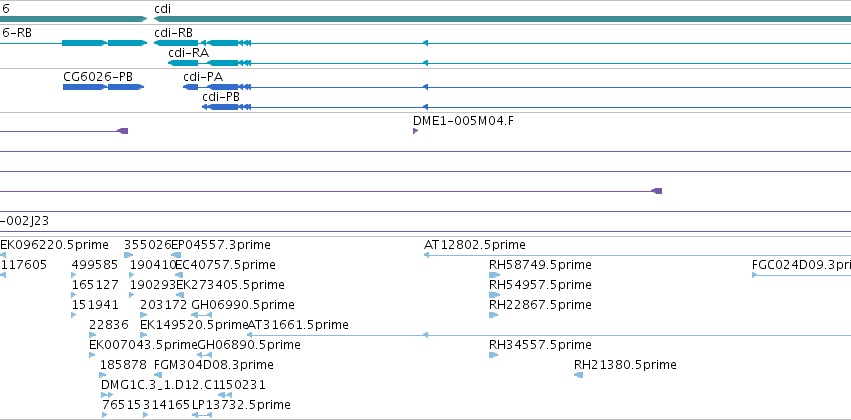Screen dimensions: 851x420
Task: Click the 185878 feature label
Action: pyautogui.click(x=123, y=365)
